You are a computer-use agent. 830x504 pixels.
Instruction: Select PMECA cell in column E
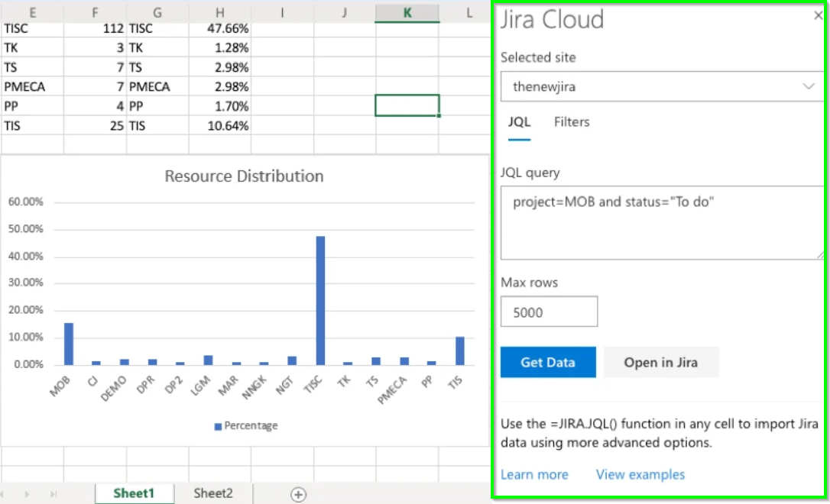coord(32,87)
